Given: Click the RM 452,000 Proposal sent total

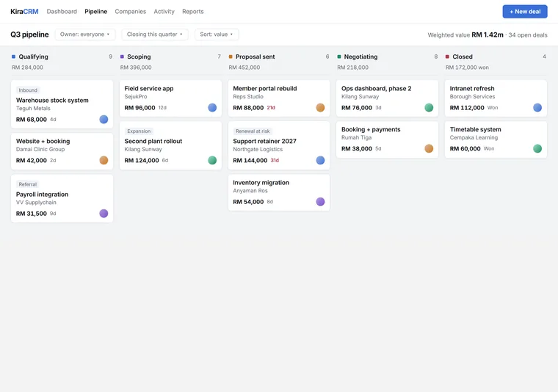Looking at the screenshot, I should 244,68.
